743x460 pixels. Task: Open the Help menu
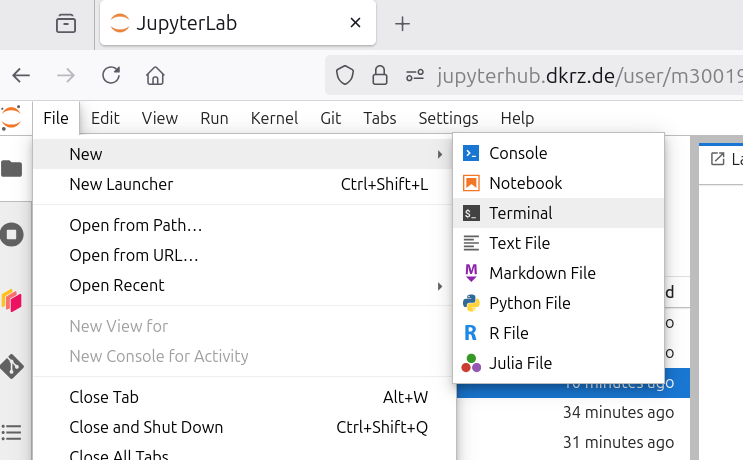[x=517, y=118]
